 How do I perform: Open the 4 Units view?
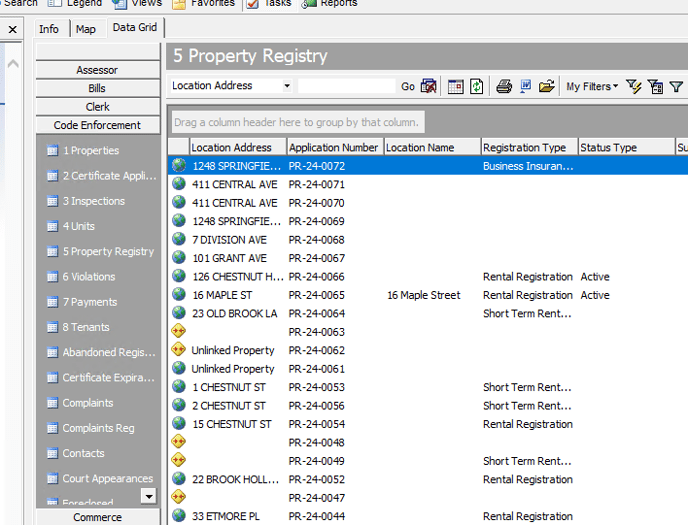(71, 226)
